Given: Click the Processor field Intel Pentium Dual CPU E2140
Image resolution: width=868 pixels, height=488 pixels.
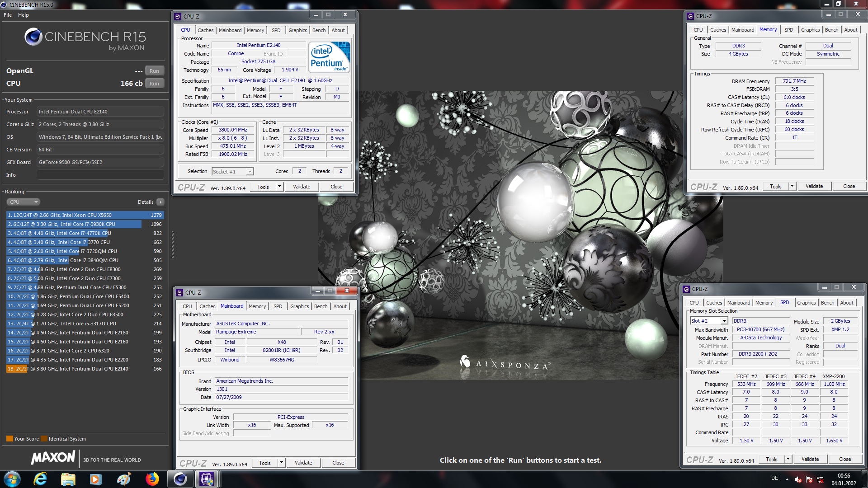Looking at the screenshot, I should (x=100, y=112).
